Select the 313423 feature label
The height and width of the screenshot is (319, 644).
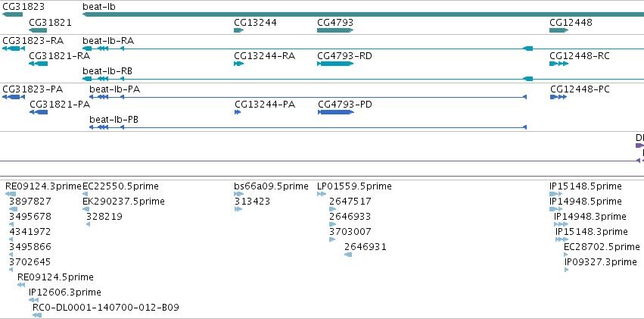[253, 202]
